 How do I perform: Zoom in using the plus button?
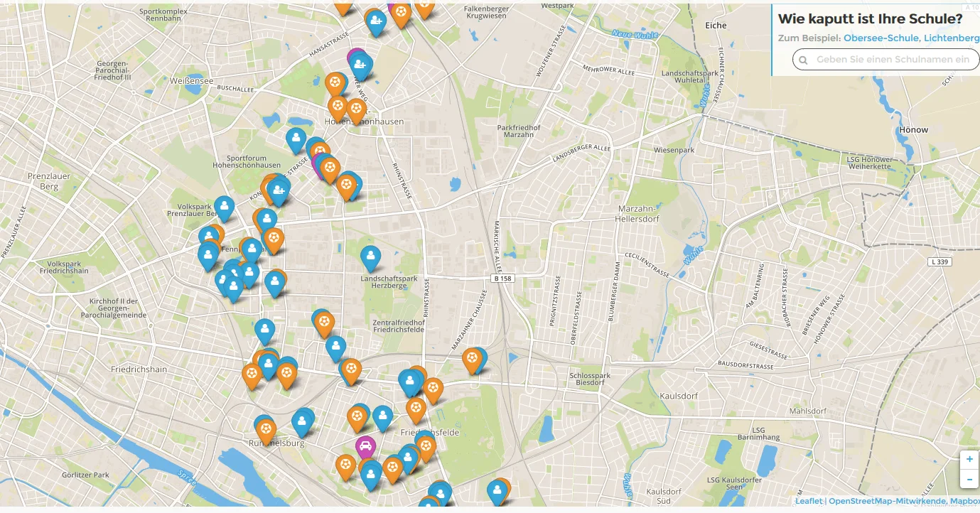(x=969, y=460)
